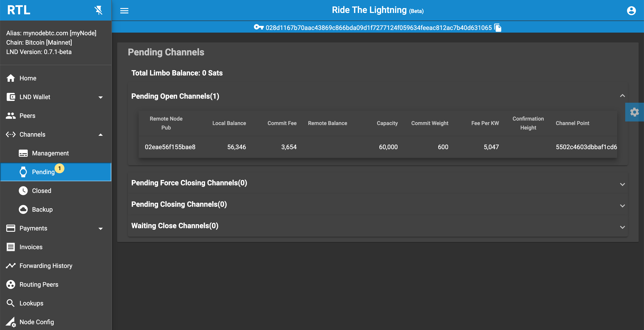Sort by Confirmation Height column
Screen dimensions: 644x330
click(528, 123)
